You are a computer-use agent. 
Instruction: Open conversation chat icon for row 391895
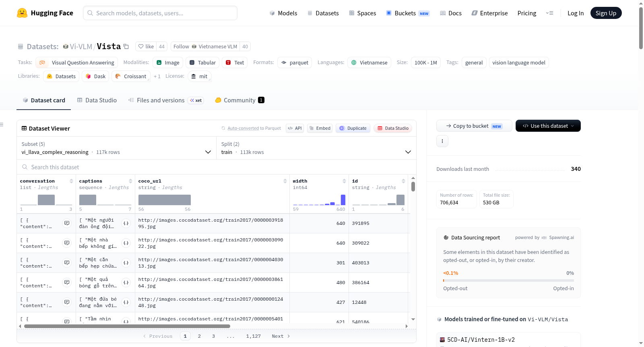pyautogui.click(x=67, y=223)
